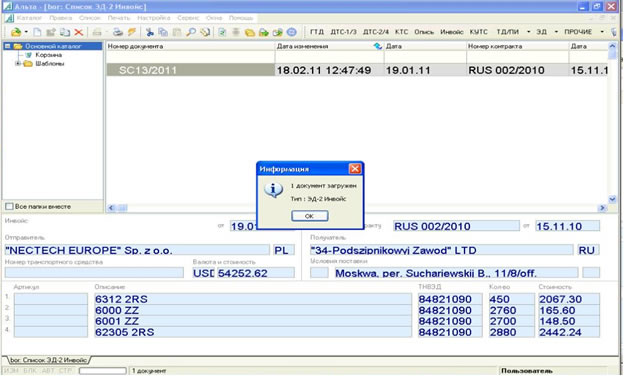This screenshot has width=624, height=376.
Task: Delete the document with the red X icon
Action: [x=79, y=32]
